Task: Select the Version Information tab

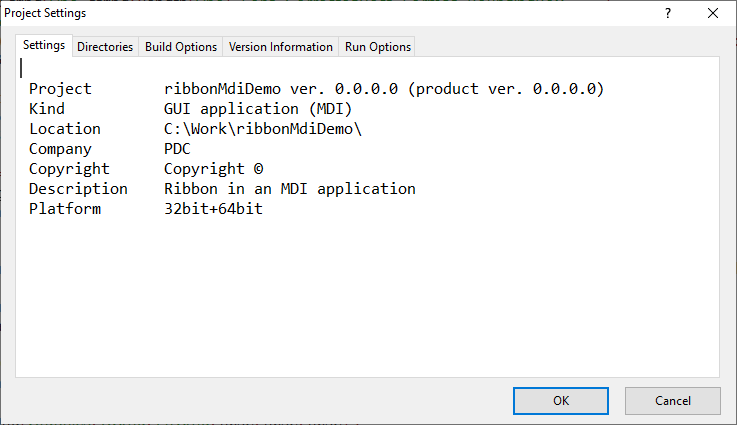Action: [281, 47]
